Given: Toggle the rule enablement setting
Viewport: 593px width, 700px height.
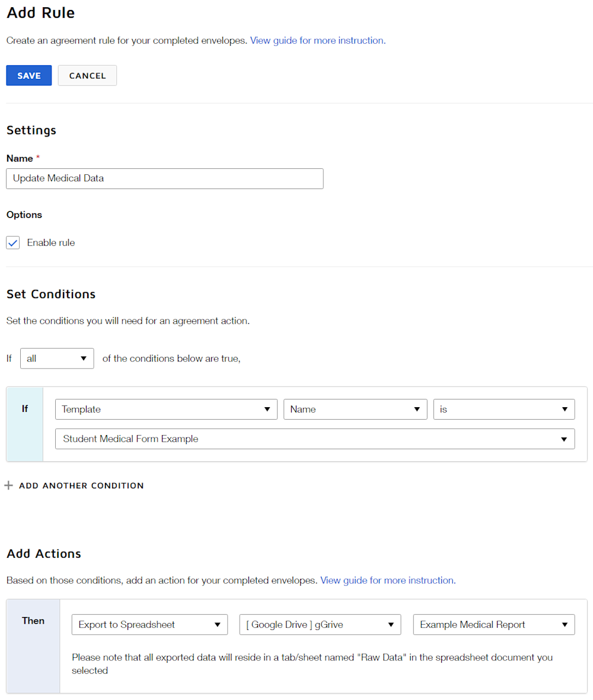Looking at the screenshot, I should tap(12, 242).
